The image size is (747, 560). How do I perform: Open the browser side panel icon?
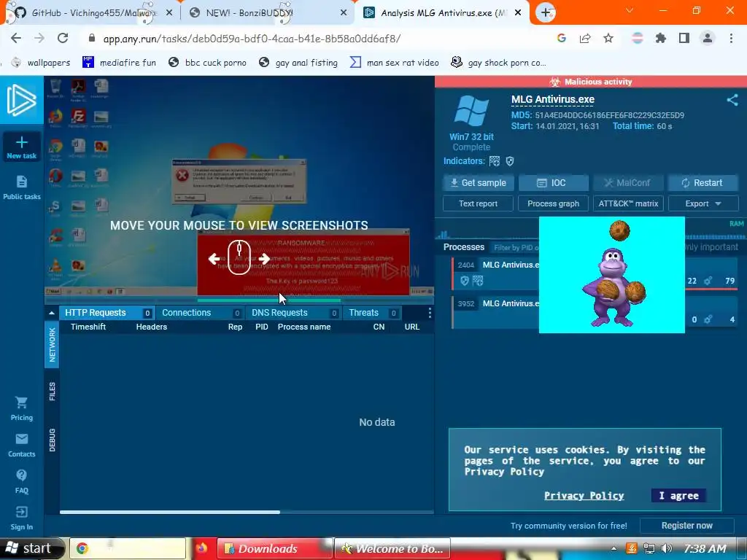pyautogui.click(x=684, y=38)
